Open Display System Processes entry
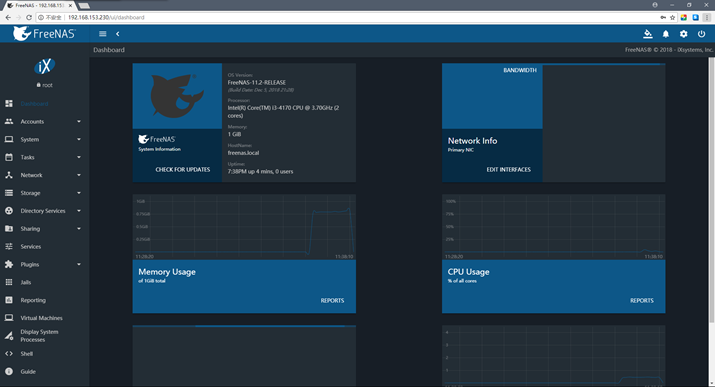This screenshot has width=715, height=387. (39, 336)
